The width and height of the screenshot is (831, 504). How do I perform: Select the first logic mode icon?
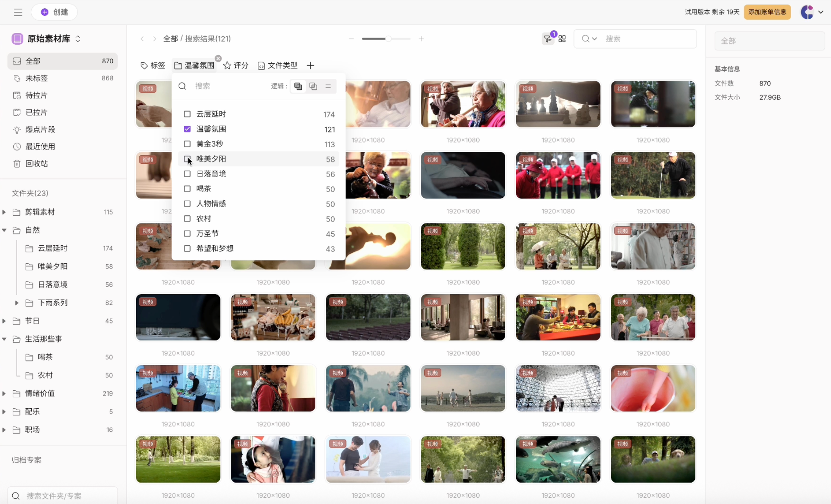click(x=298, y=86)
